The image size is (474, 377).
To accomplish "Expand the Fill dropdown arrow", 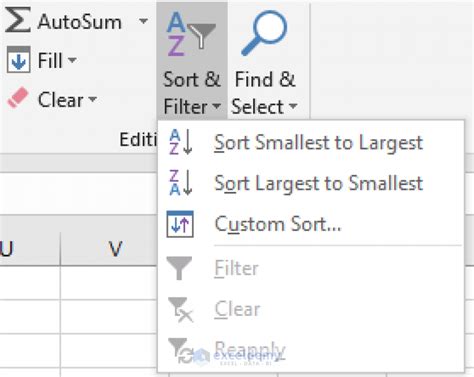I will [72, 60].
